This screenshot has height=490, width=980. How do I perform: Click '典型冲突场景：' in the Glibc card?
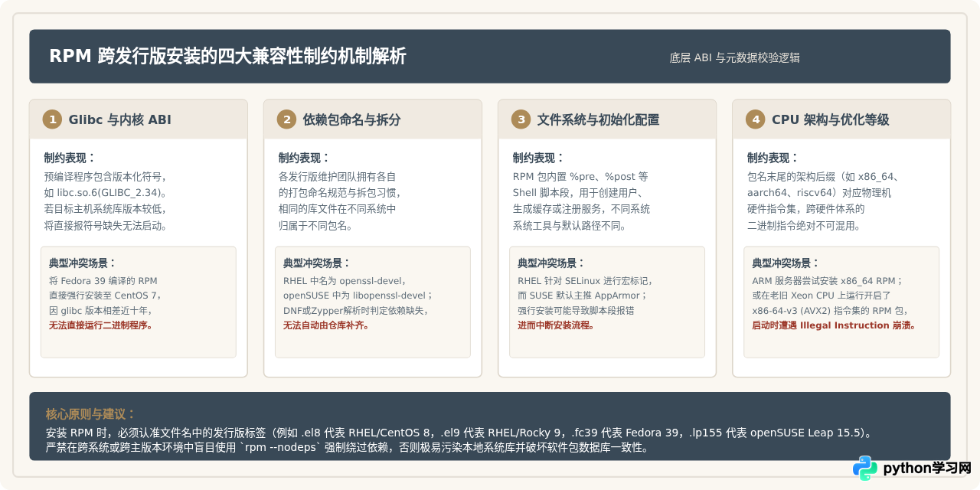tap(83, 263)
